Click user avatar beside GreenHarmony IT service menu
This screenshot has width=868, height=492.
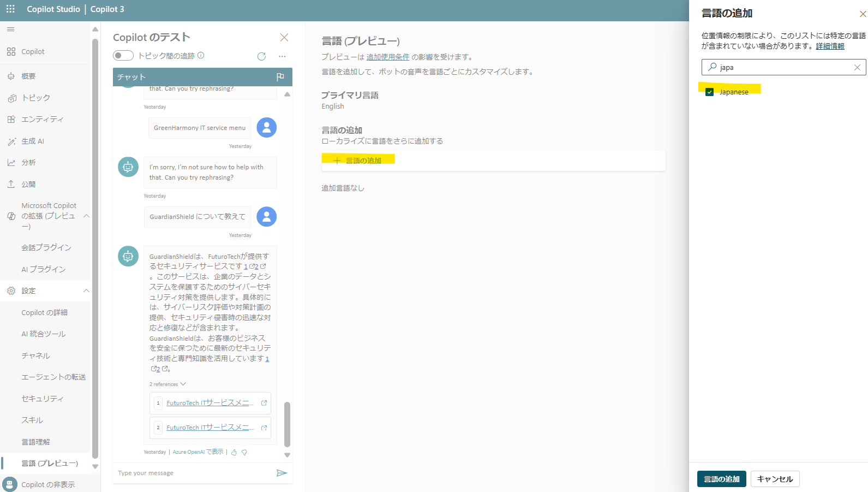(267, 127)
